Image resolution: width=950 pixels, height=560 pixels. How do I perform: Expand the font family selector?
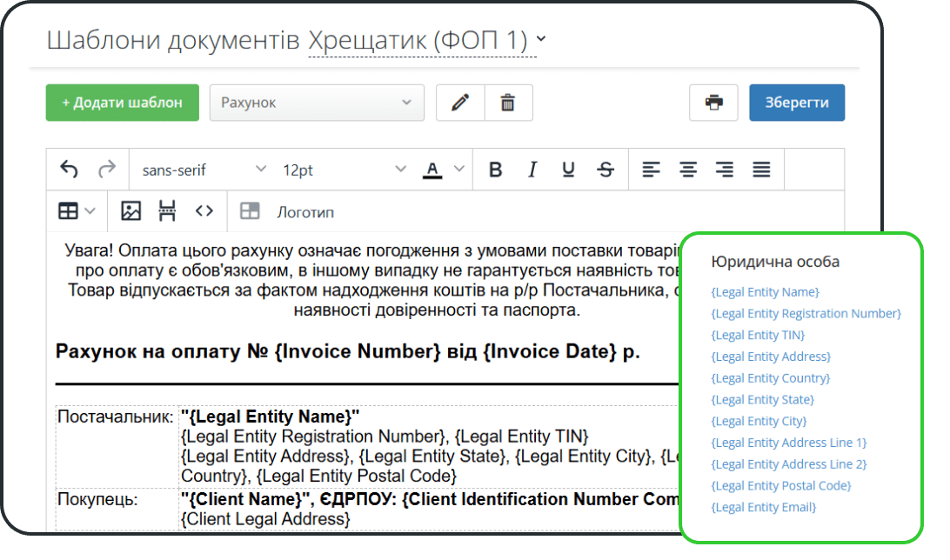point(204,169)
